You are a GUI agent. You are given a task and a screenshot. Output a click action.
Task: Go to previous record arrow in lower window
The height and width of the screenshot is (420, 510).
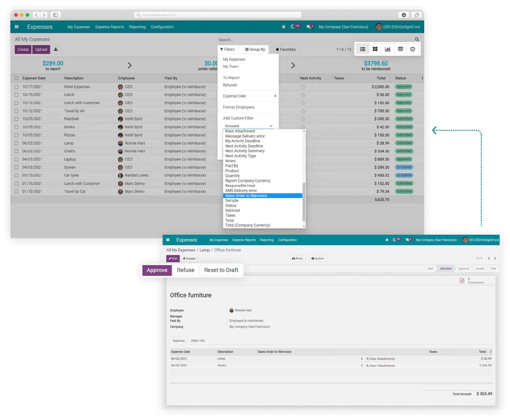[489, 258]
